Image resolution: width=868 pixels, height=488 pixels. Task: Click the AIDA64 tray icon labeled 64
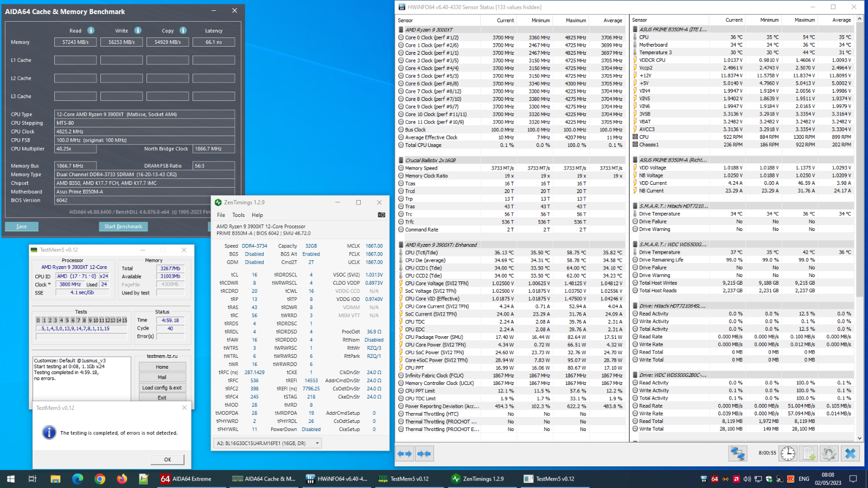coord(714,479)
